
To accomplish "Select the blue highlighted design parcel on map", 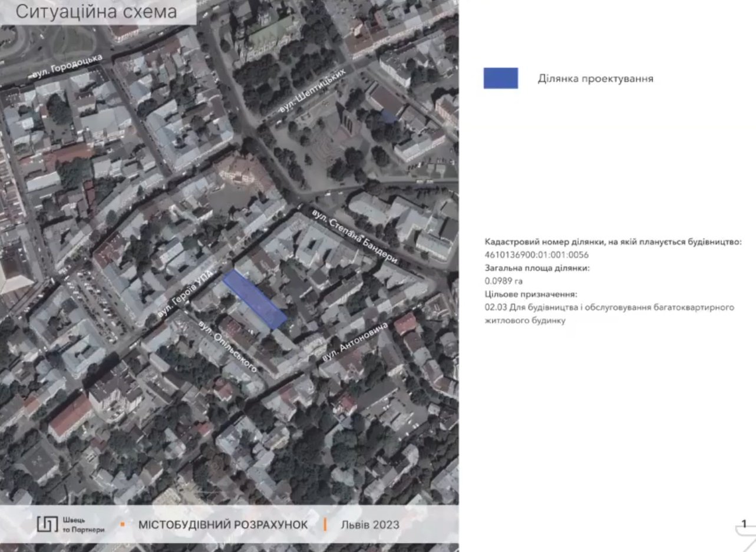I will tap(255, 299).
